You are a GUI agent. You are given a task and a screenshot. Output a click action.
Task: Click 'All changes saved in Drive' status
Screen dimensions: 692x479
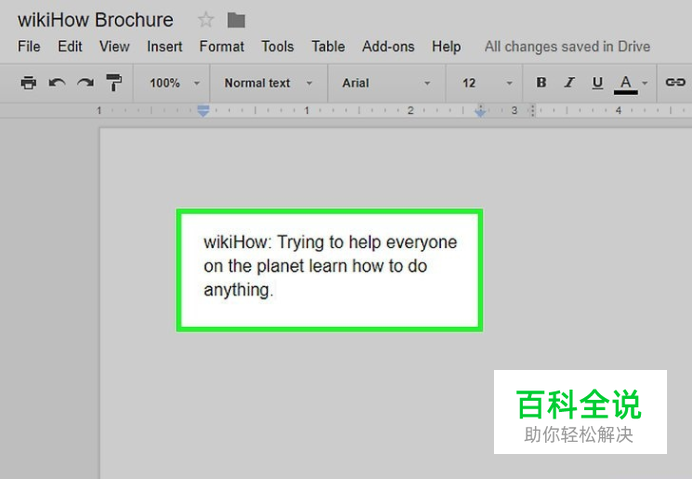coord(567,46)
